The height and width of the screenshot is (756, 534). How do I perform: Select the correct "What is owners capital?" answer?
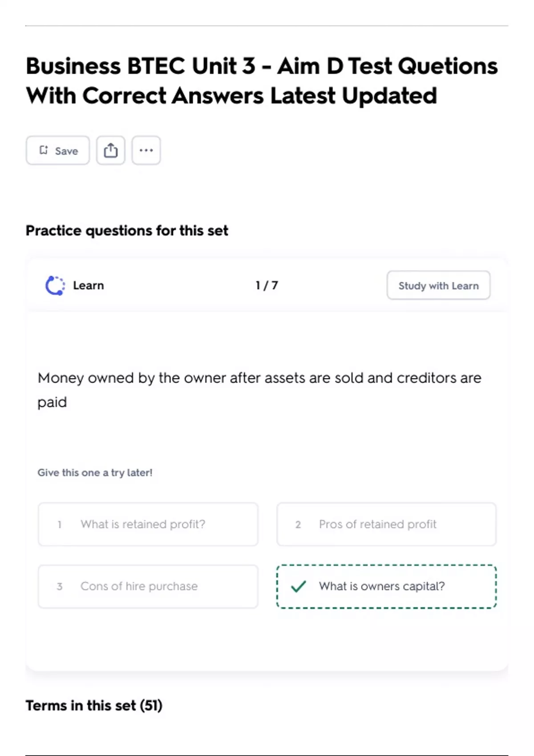(x=382, y=586)
